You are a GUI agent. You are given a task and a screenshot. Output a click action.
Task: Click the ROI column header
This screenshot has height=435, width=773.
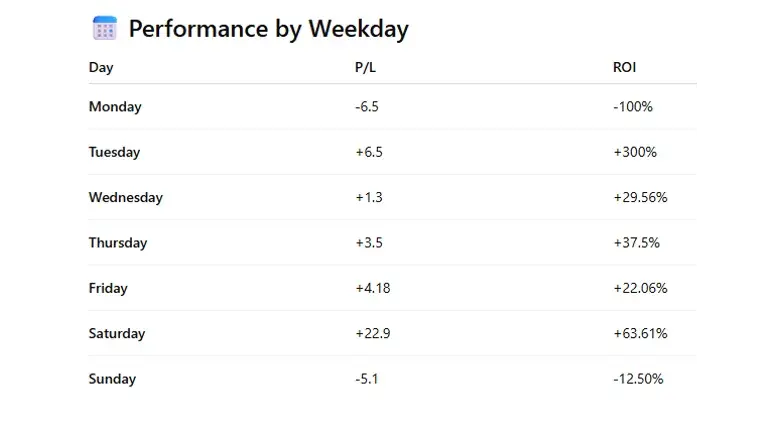624,68
